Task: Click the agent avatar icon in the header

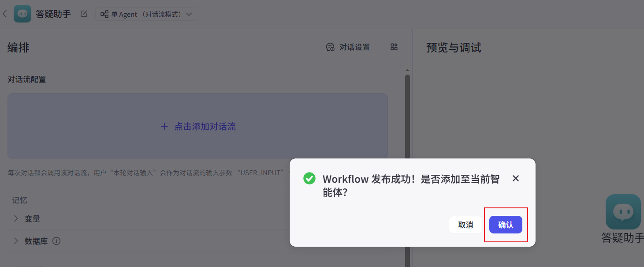Action: [x=22, y=14]
